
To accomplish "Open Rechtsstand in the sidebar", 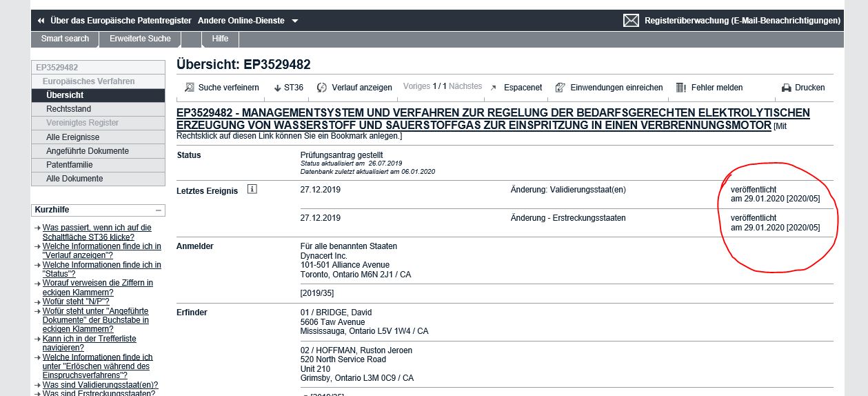I will coord(99,109).
